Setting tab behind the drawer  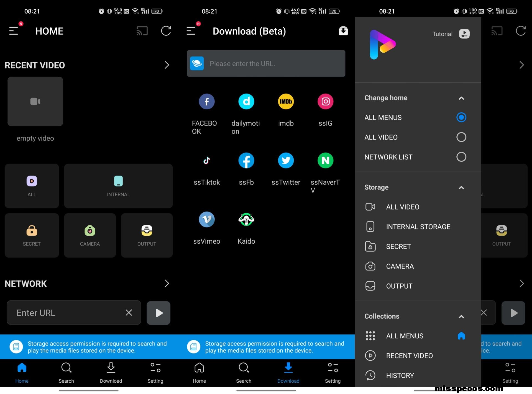point(510,373)
